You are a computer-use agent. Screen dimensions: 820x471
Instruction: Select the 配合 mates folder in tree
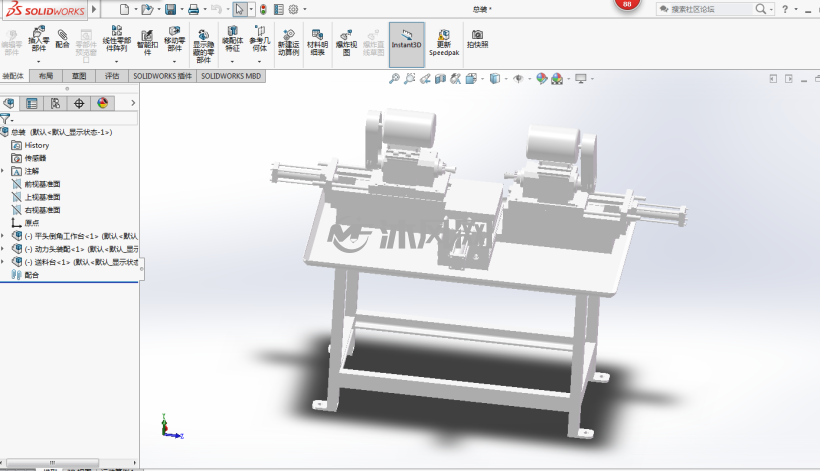click(25, 274)
